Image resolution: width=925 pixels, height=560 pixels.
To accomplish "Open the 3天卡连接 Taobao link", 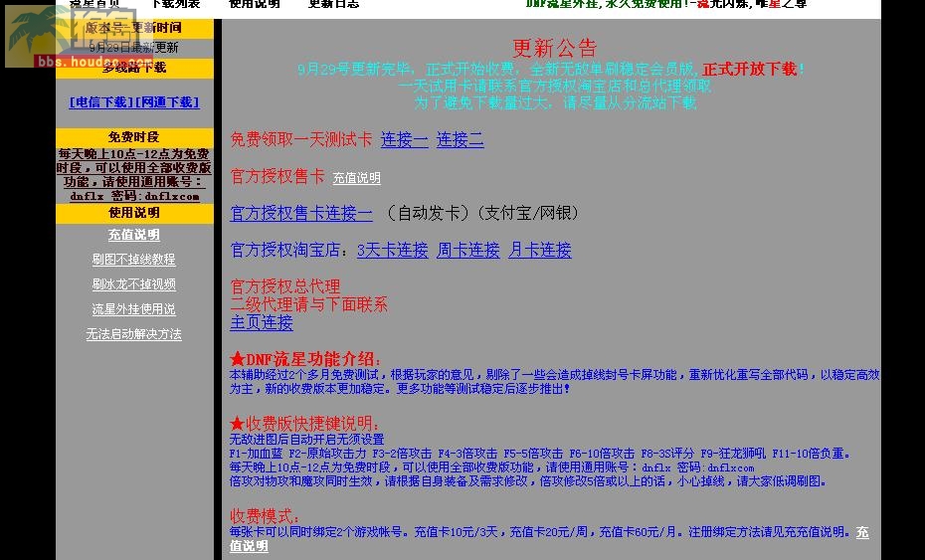I will pos(392,251).
